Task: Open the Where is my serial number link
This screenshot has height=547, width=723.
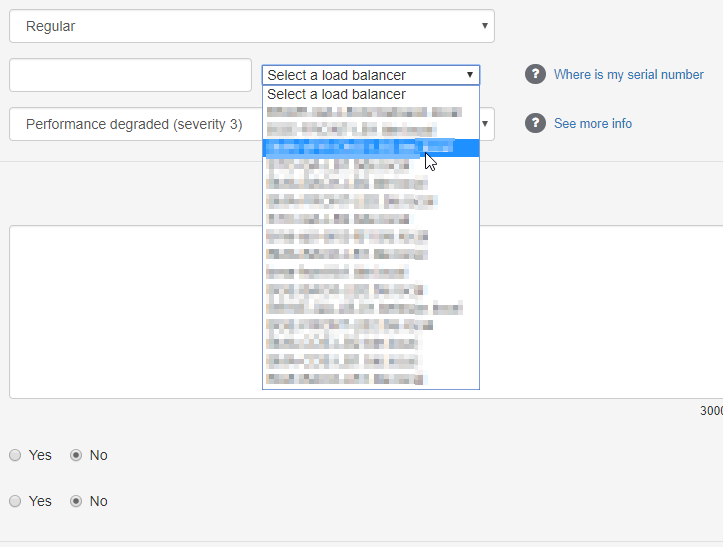Action: tap(628, 75)
